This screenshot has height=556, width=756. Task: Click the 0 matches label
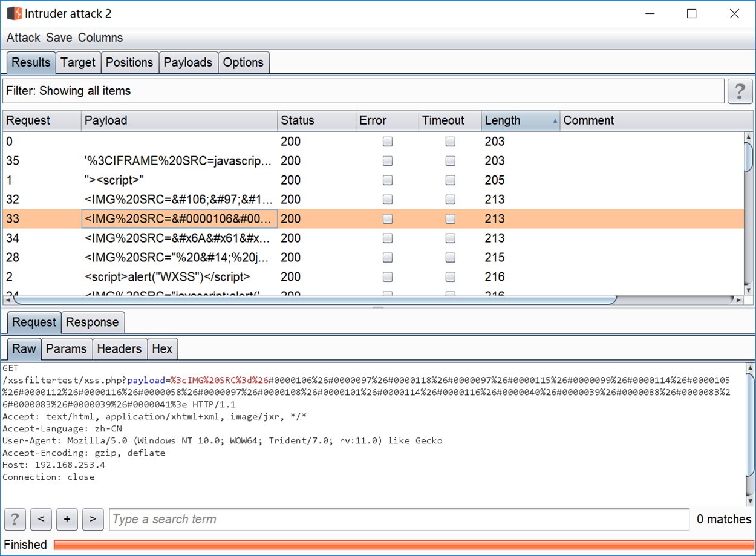click(x=724, y=519)
